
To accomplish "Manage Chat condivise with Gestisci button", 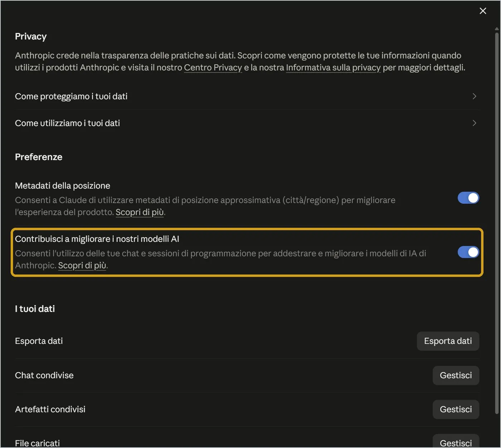I will tap(456, 375).
